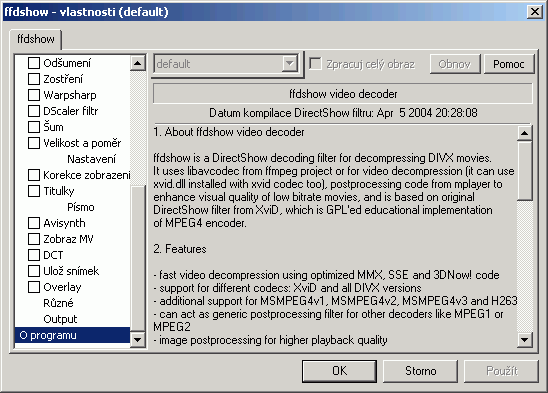This screenshot has height=393, width=548.
Task: Click filter list scroll-up arrow
Action: 138,63
